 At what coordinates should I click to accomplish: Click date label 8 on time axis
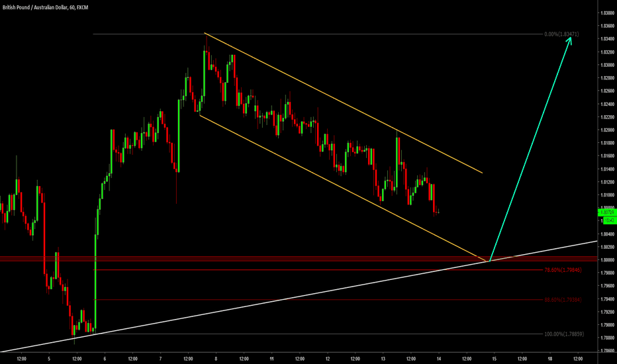216,359
